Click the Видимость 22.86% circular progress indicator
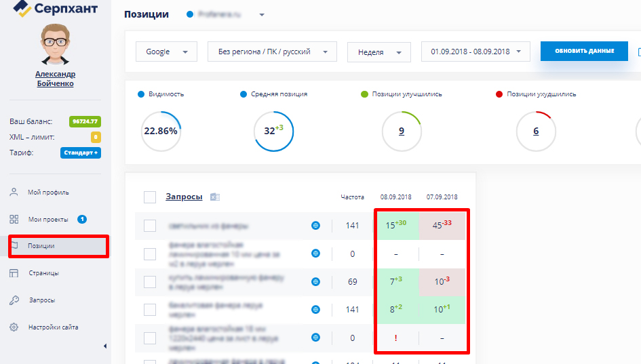The image size is (641, 364). (x=161, y=132)
